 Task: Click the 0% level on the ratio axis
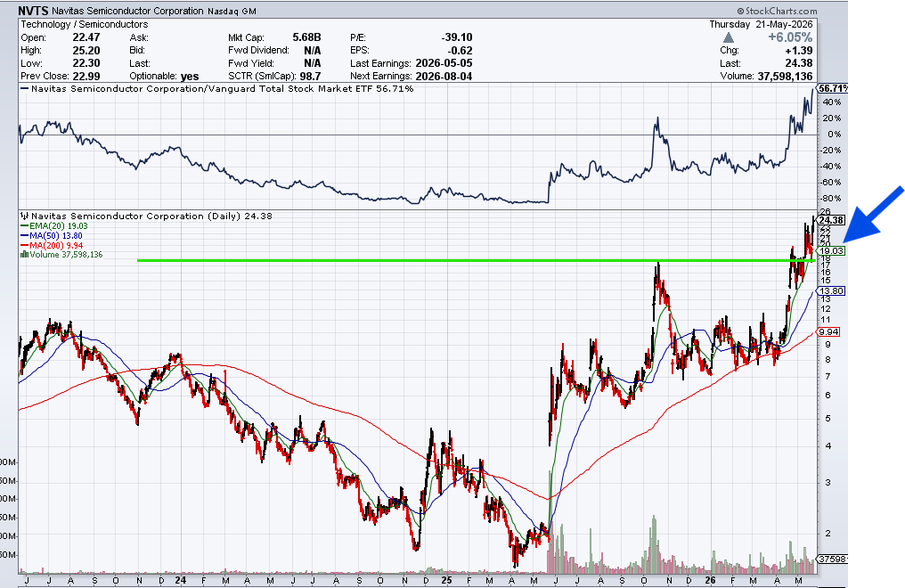tap(834, 134)
